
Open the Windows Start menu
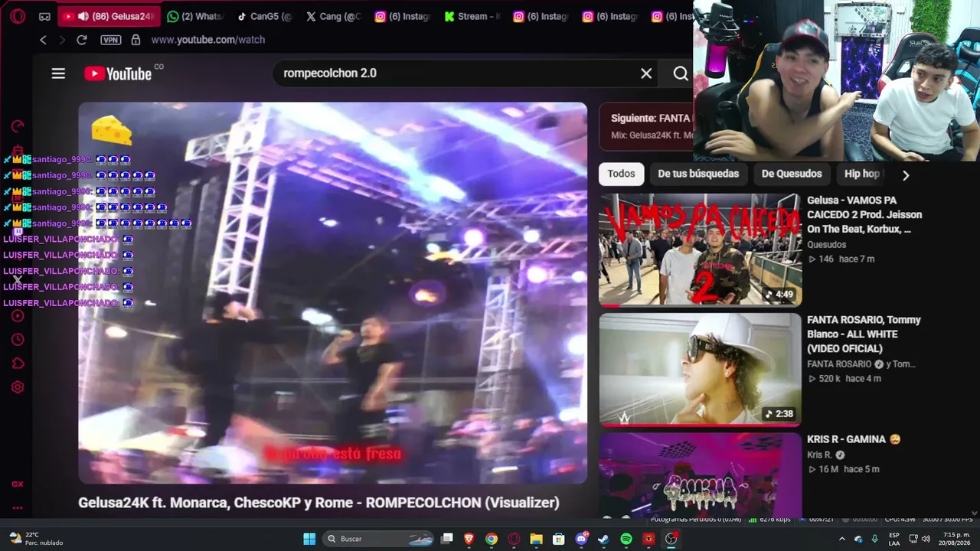click(x=309, y=539)
